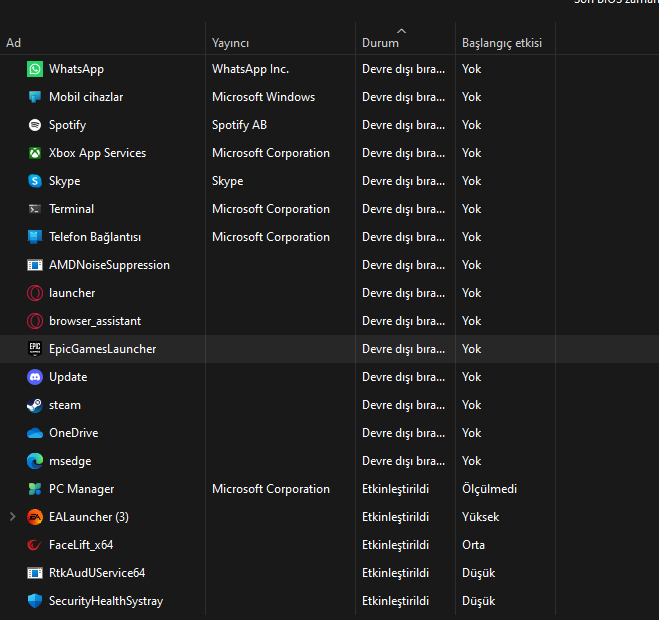This screenshot has width=659, height=620.
Task: Select the Epic Games Launcher icon
Action: [x=35, y=349]
